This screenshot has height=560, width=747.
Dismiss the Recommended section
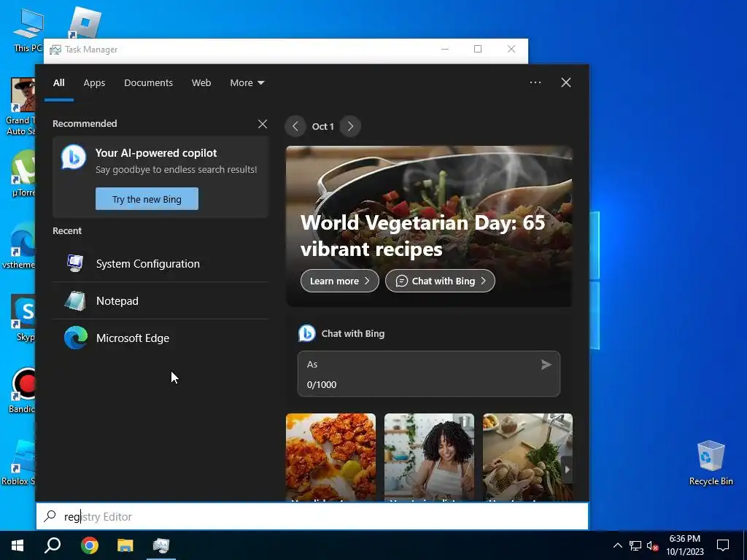click(x=263, y=124)
